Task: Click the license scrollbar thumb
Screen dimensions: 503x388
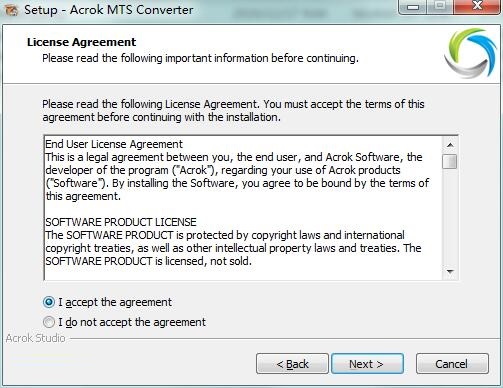Action: [450, 161]
